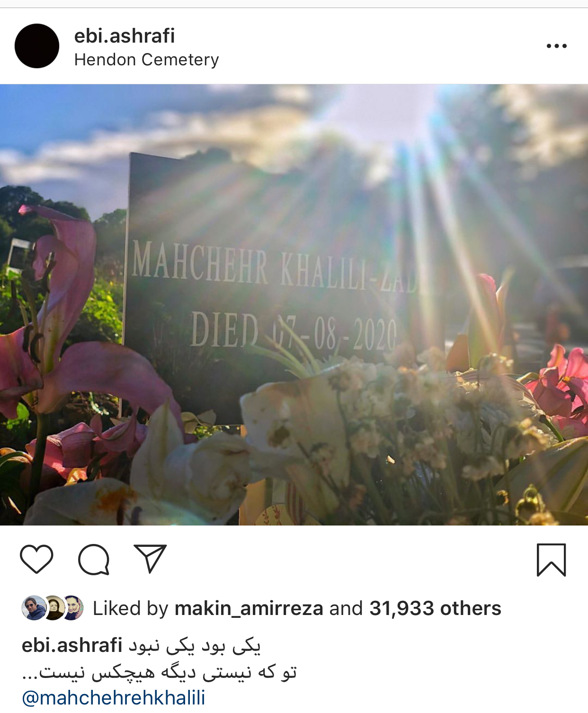The image size is (588, 713).
Task: Open the three-dot more options menu
Action: pos(556,46)
